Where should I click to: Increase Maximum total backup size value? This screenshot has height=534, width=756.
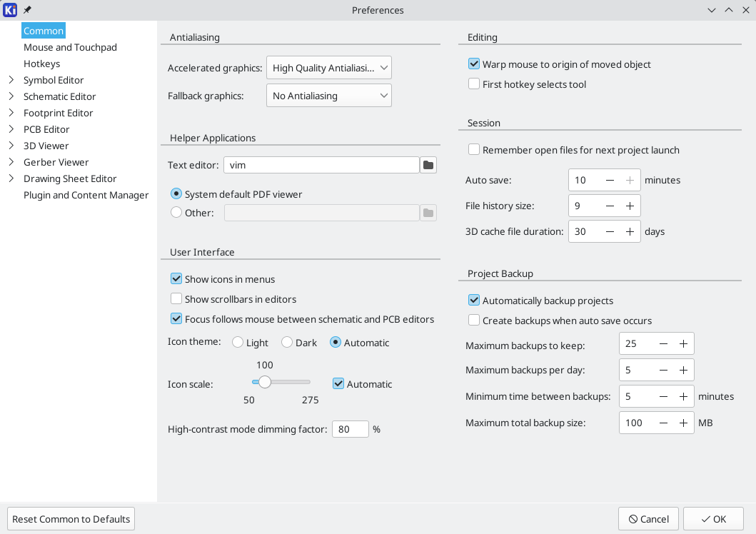pyautogui.click(x=683, y=423)
